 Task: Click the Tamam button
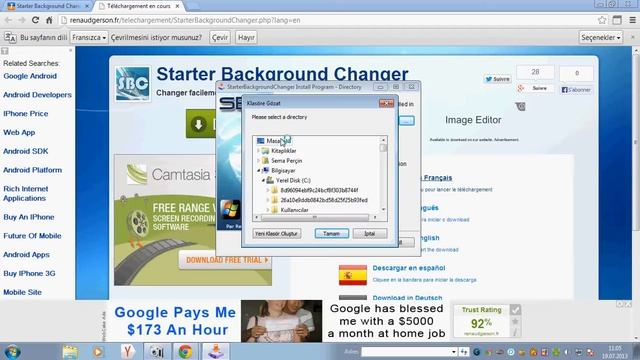tap(331, 233)
